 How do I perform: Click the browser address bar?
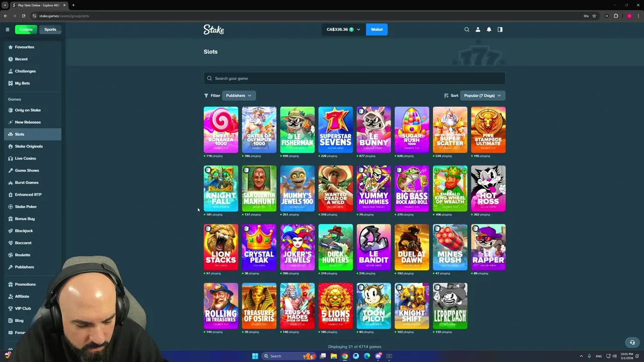(307, 16)
